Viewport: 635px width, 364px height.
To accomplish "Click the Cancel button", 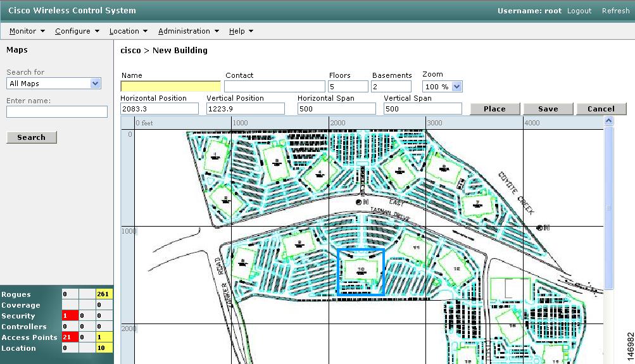I will click(x=601, y=109).
